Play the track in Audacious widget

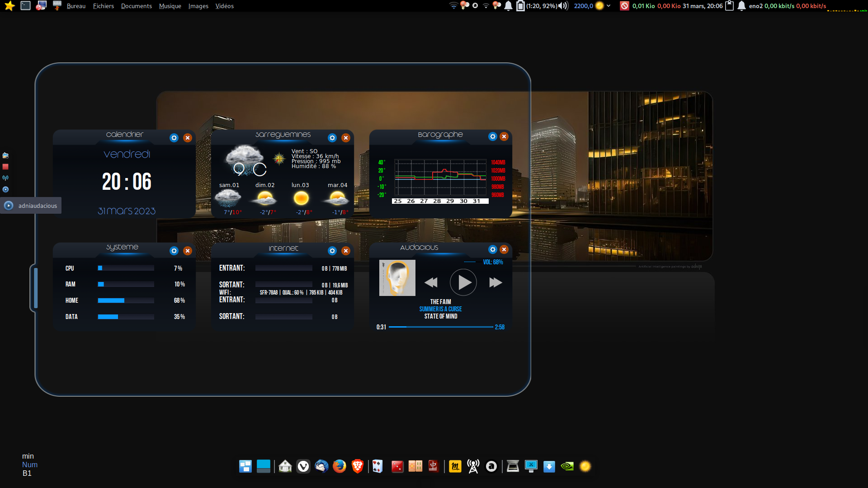(463, 282)
